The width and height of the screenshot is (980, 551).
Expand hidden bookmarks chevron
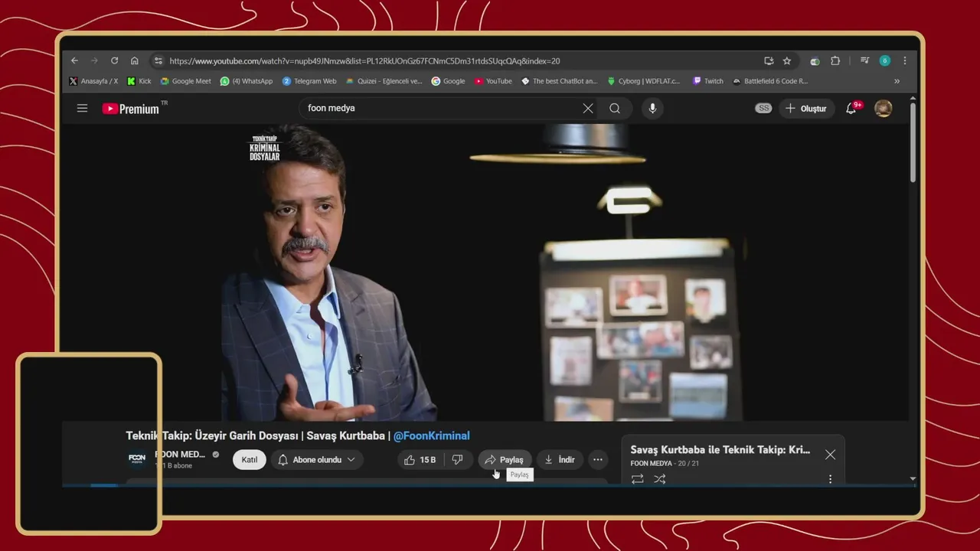897,81
